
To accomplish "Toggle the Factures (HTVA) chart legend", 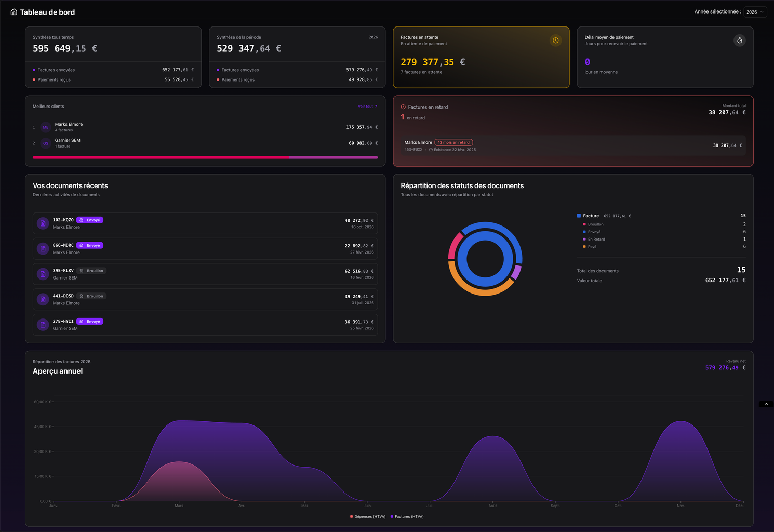I will click(407, 517).
